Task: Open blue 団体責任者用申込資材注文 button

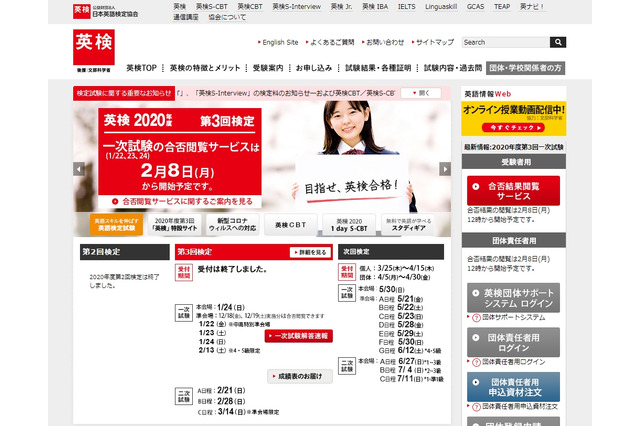Action: click(513, 387)
